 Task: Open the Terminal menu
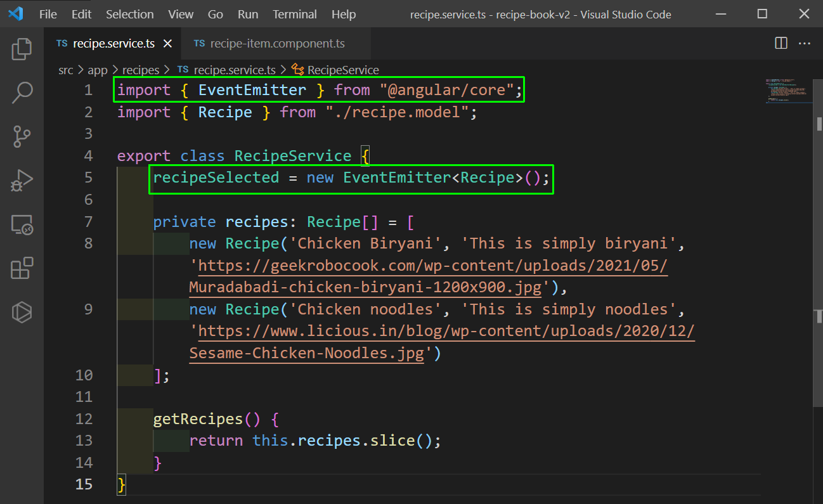295,14
